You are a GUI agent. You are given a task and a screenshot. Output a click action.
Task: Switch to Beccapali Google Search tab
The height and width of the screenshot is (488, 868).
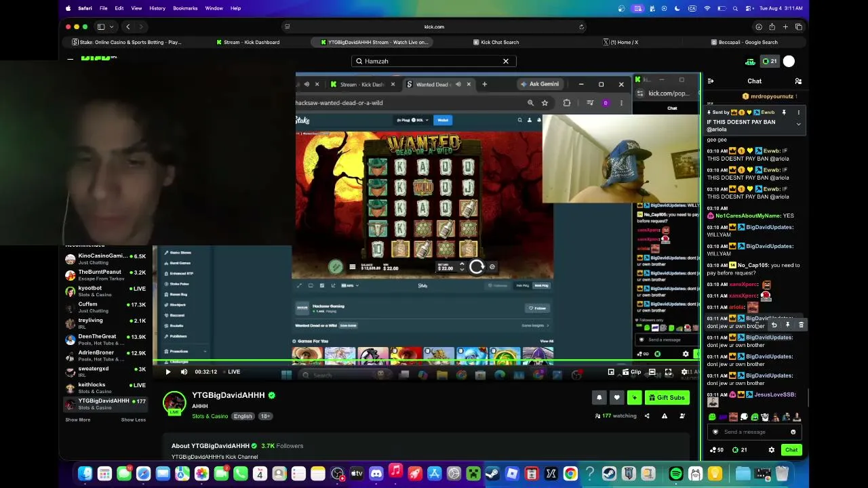(745, 42)
